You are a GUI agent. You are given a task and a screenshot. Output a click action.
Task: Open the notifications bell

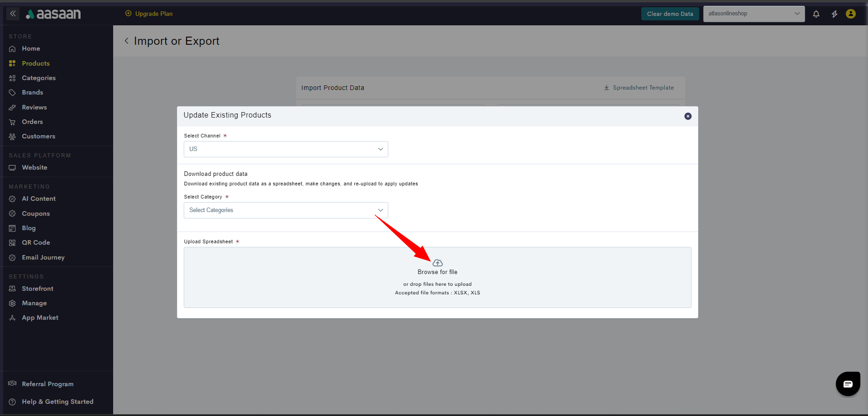tap(816, 14)
